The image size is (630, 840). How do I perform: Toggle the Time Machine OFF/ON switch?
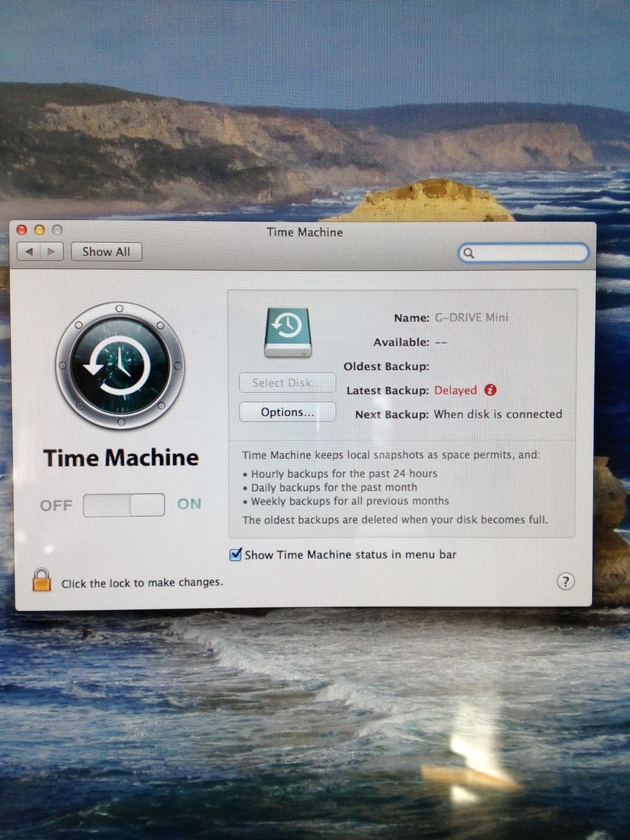(x=123, y=505)
